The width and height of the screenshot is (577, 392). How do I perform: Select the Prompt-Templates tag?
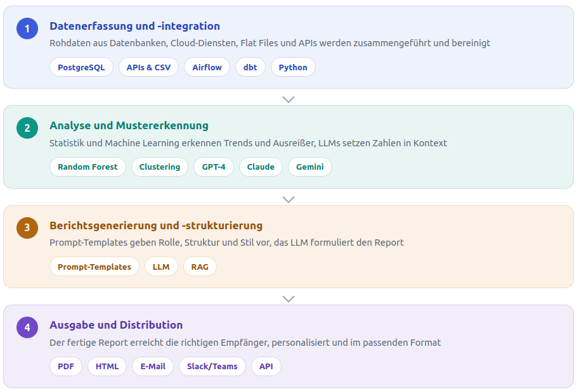tap(94, 267)
